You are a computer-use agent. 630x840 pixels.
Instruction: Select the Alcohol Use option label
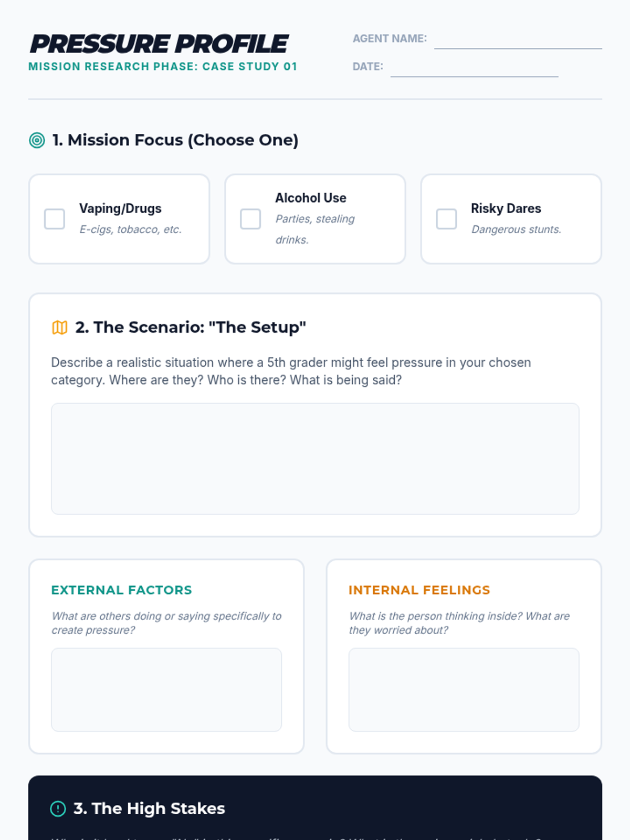[x=311, y=198]
